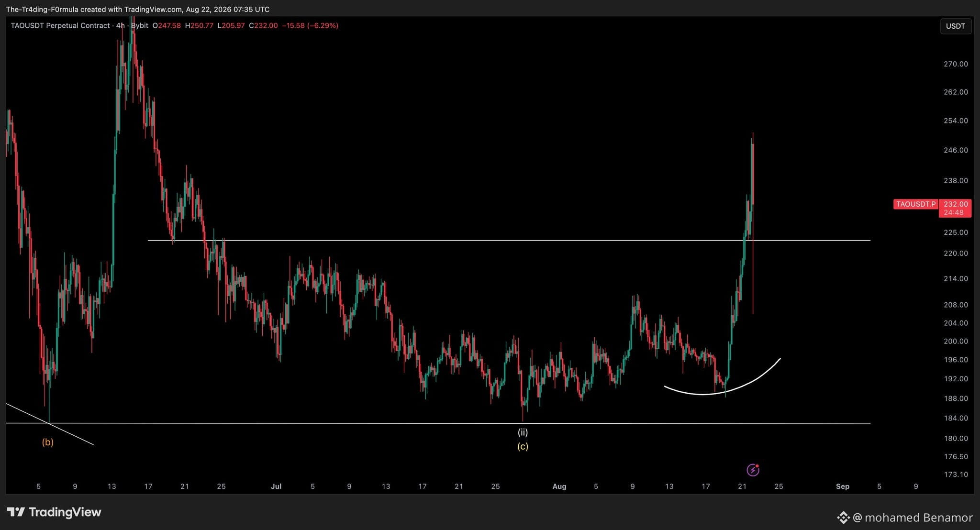
Task: Click the 208.00 price axis label
Action: [x=956, y=305]
